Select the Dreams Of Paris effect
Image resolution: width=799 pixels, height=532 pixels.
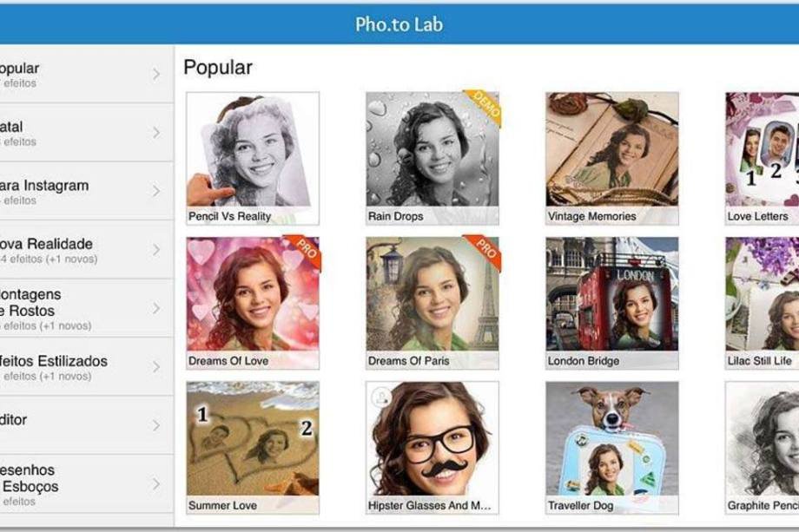(x=433, y=303)
